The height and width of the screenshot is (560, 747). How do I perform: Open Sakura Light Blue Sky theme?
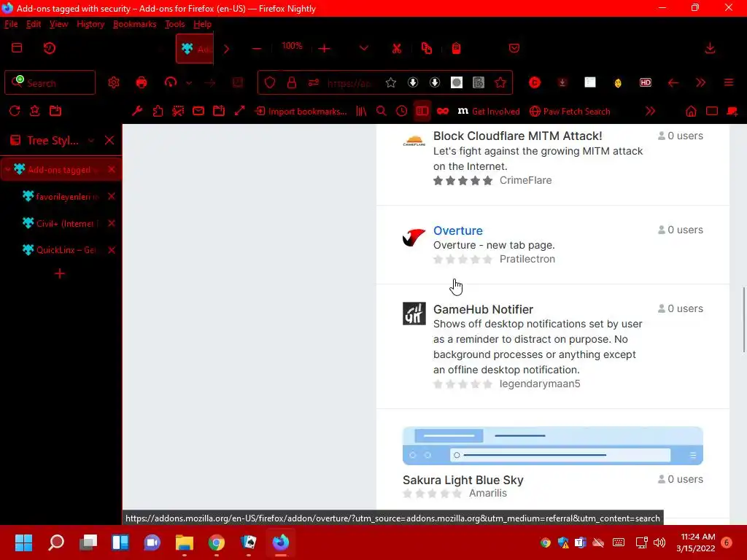click(462, 480)
